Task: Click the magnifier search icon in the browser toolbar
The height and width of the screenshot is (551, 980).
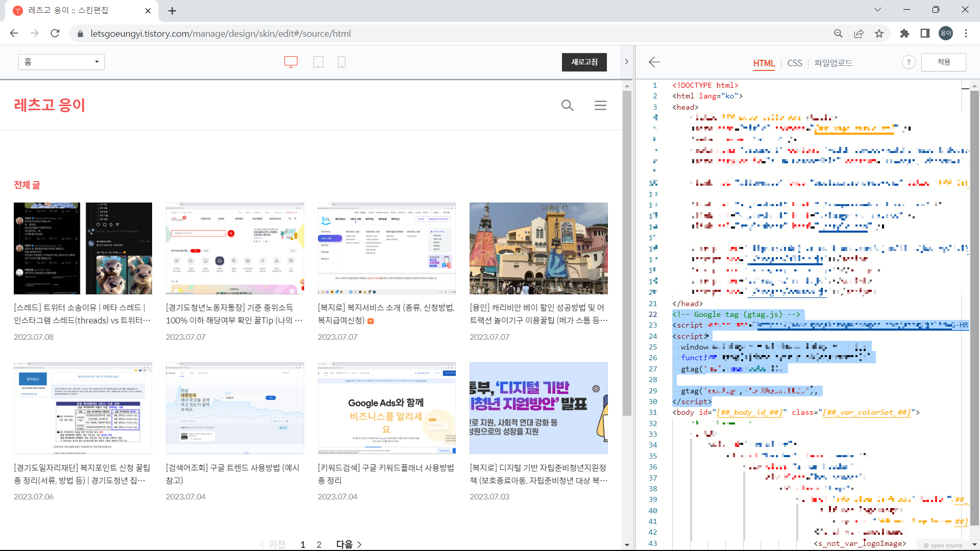Action: [838, 33]
